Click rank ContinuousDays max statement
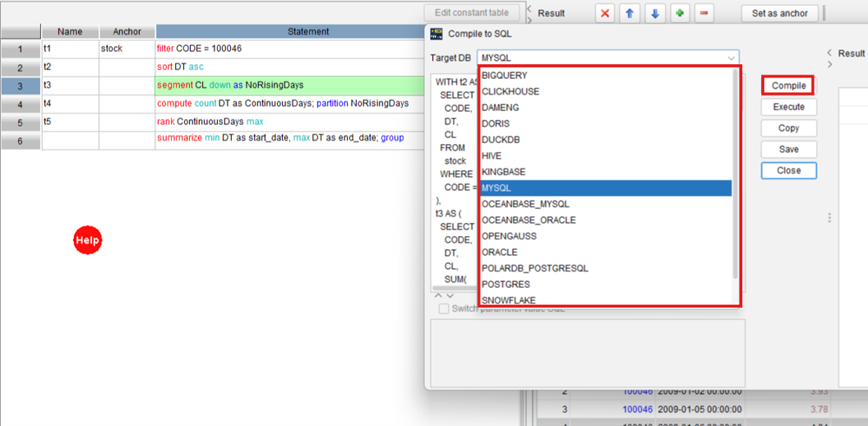 click(290, 122)
